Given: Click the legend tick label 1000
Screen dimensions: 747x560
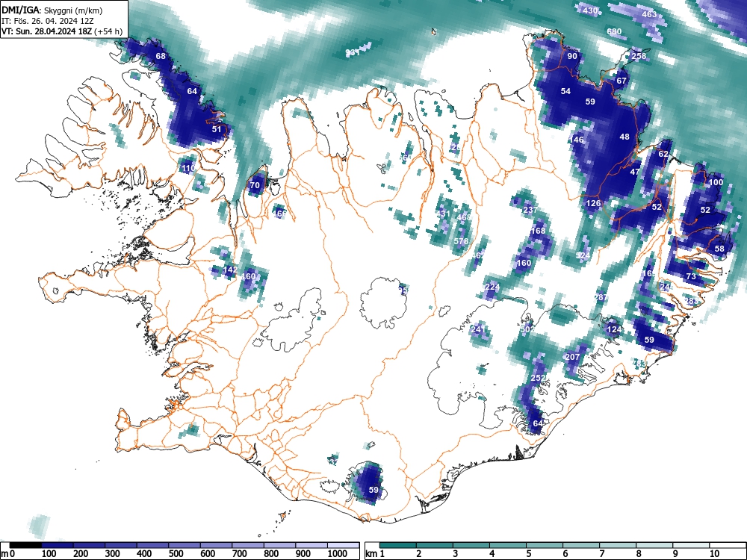Looking at the screenshot, I should (338, 554).
